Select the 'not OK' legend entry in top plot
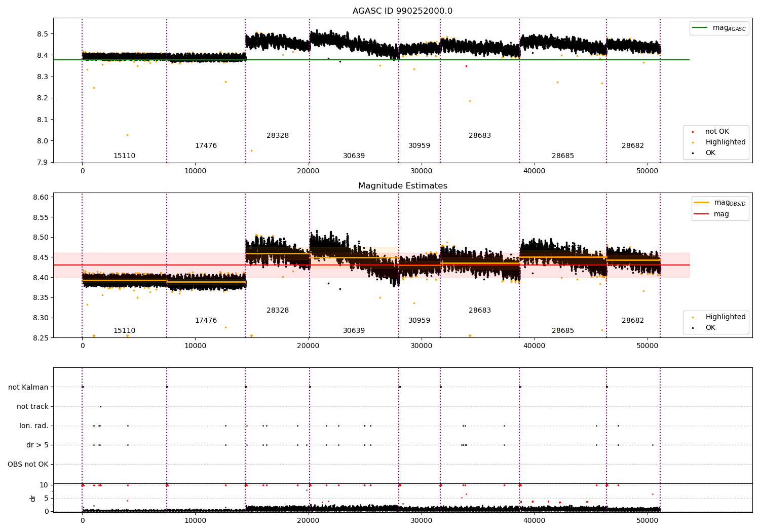 pos(717,132)
